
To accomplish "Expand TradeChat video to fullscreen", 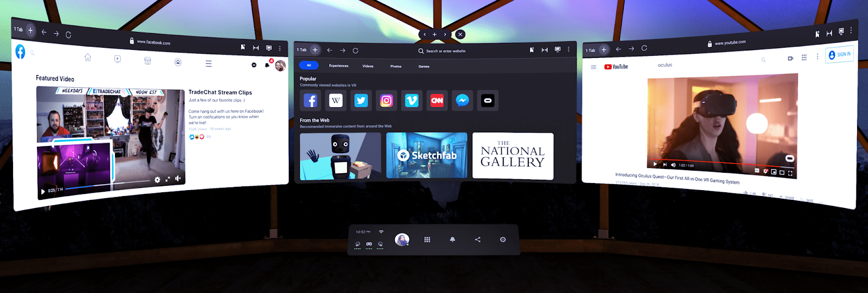I will (x=168, y=179).
